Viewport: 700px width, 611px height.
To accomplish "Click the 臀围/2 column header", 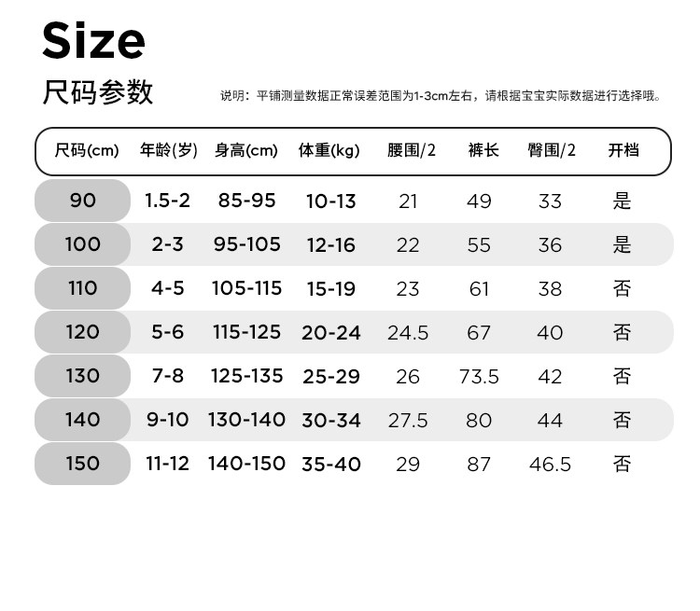I will [553, 150].
